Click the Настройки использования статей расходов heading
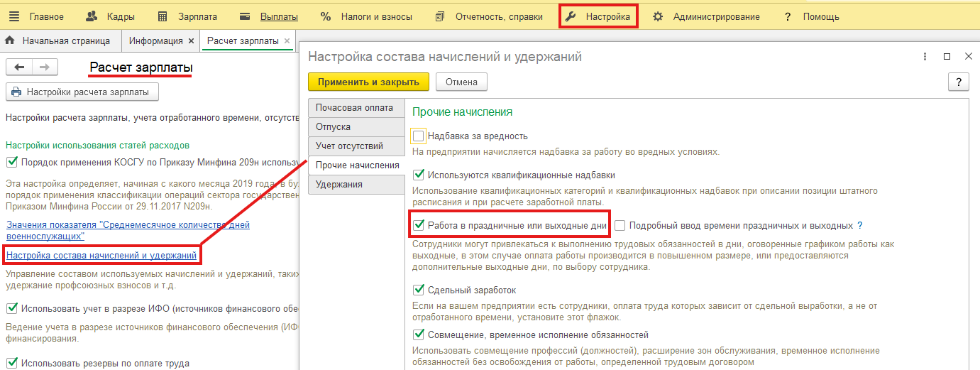Screen dimensions: 980x370 coord(97,146)
